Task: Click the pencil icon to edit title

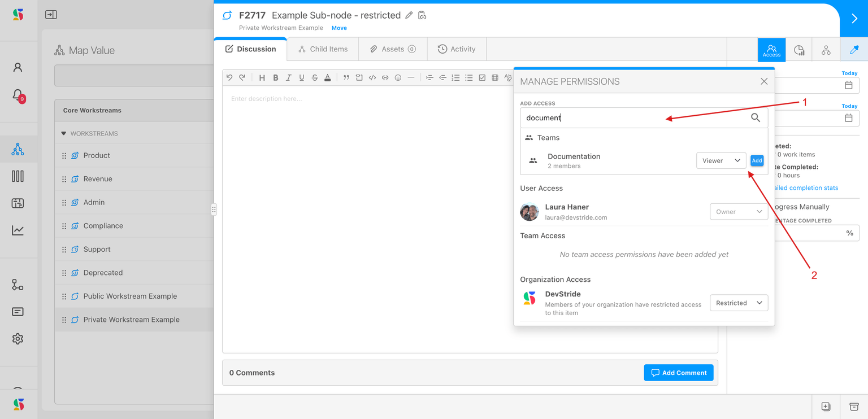Action: click(409, 15)
